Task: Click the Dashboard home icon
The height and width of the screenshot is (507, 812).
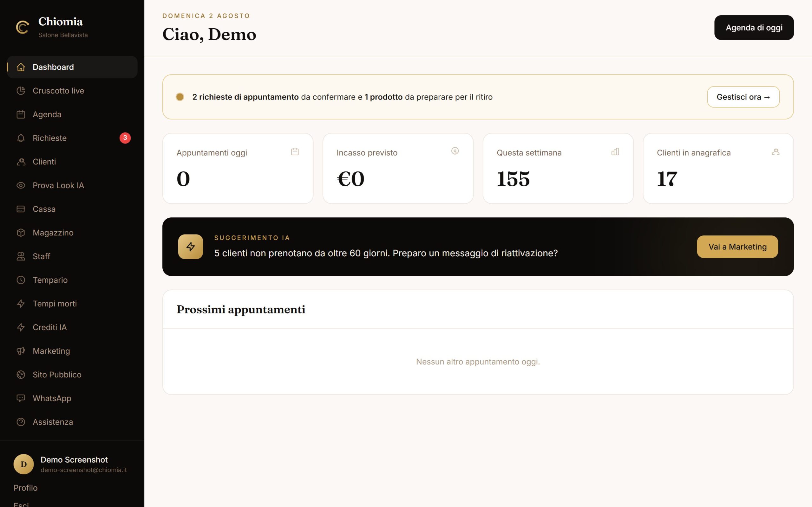Action: (21, 67)
